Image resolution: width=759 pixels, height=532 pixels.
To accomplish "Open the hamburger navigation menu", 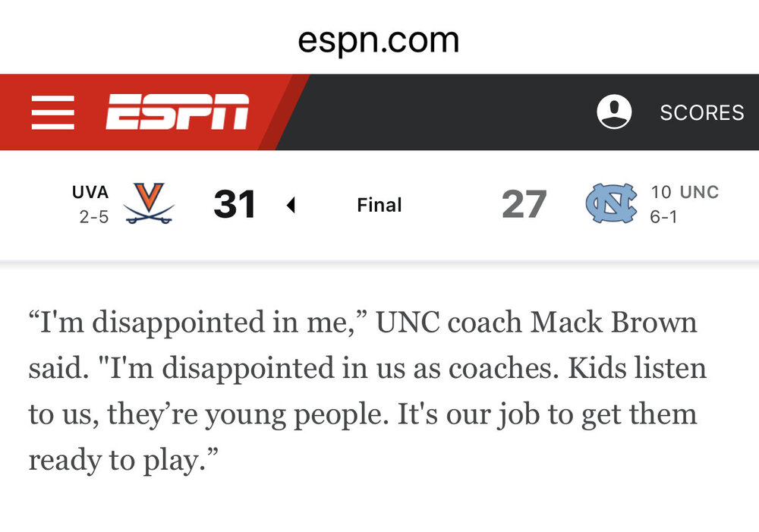I will point(52,112).
